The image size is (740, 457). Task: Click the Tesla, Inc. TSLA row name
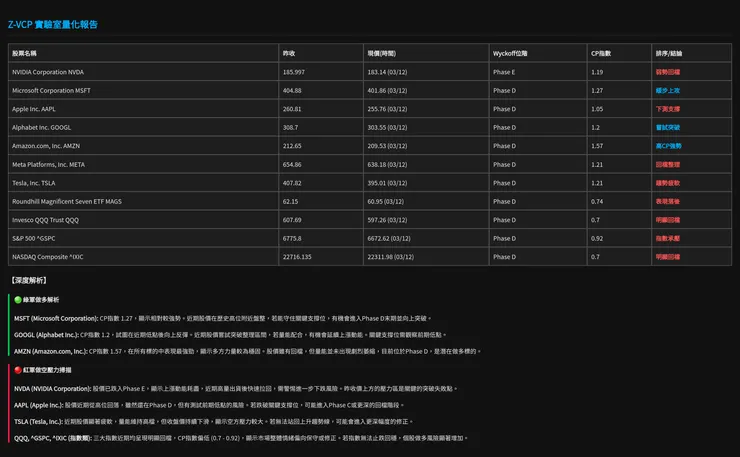[x=34, y=183]
